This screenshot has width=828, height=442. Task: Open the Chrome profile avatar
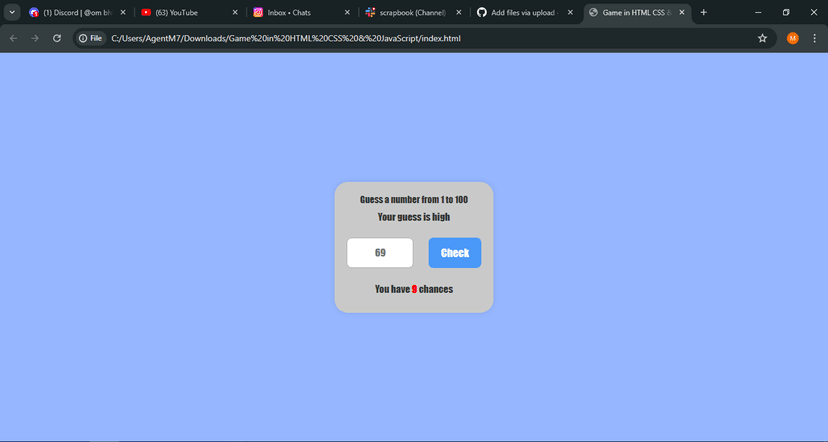[793, 38]
